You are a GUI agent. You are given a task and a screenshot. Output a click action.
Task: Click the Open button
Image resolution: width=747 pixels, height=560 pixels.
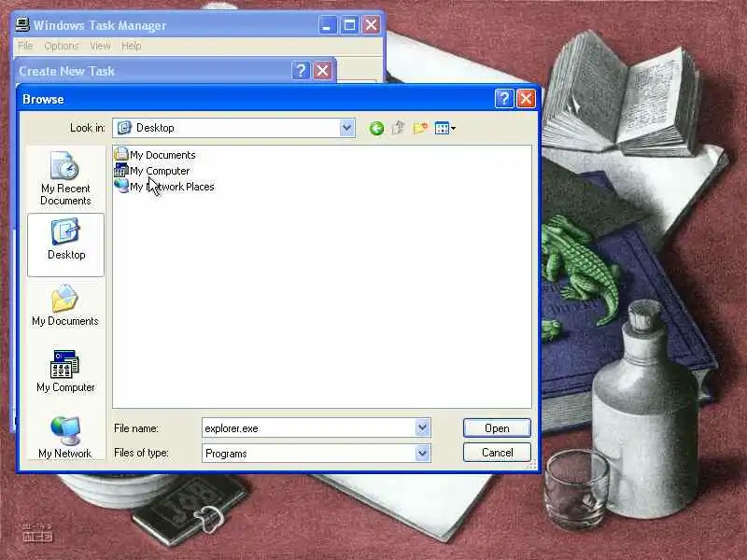pos(497,428)
